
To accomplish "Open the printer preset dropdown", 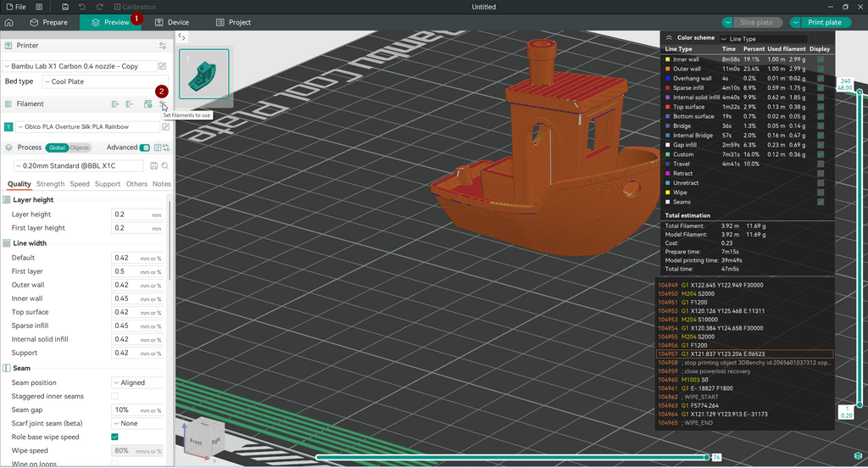I will point(79,66).
